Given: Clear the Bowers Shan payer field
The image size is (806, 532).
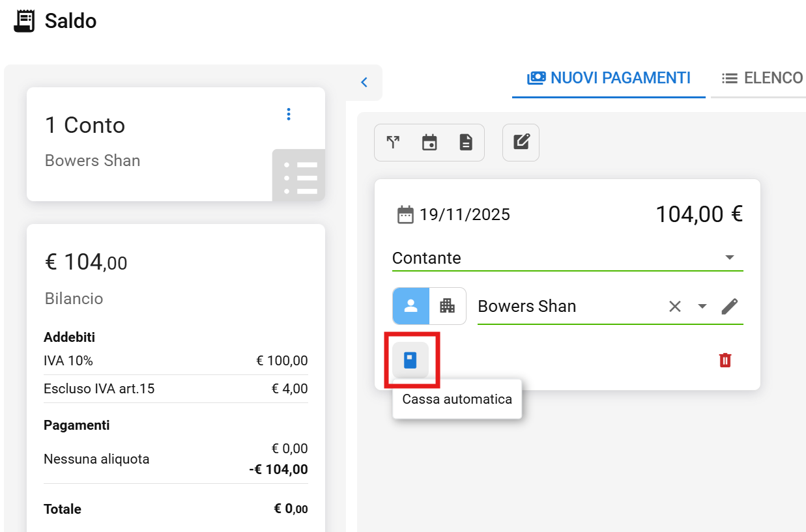Looking at the screenshot, I should (x=675, y=307).
